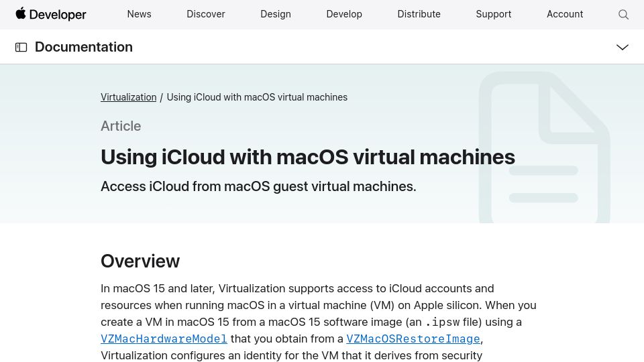Expand the Documentation menu chevron
Screen dimensions: 644x362
point(623,47)
